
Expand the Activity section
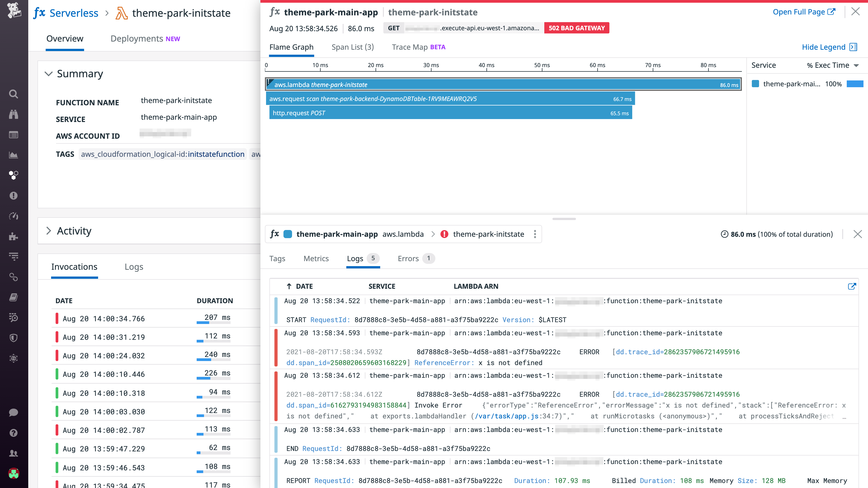49,231
